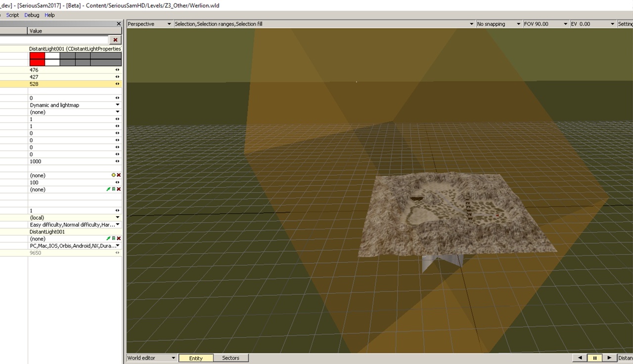Viewport: 633px width, 364px height.
Task: Click the Value column header
Action: tap(75, 31)
